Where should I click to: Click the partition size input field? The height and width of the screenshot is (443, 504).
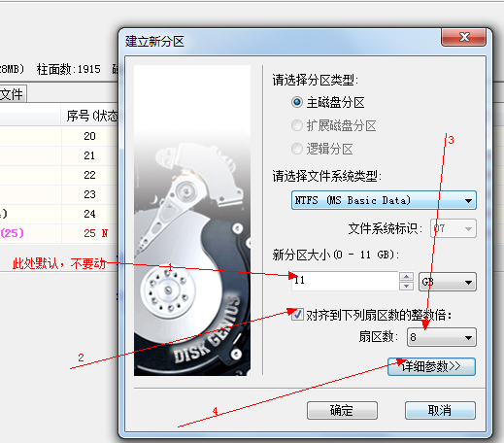pyautogui.click(x=345, y=281)
